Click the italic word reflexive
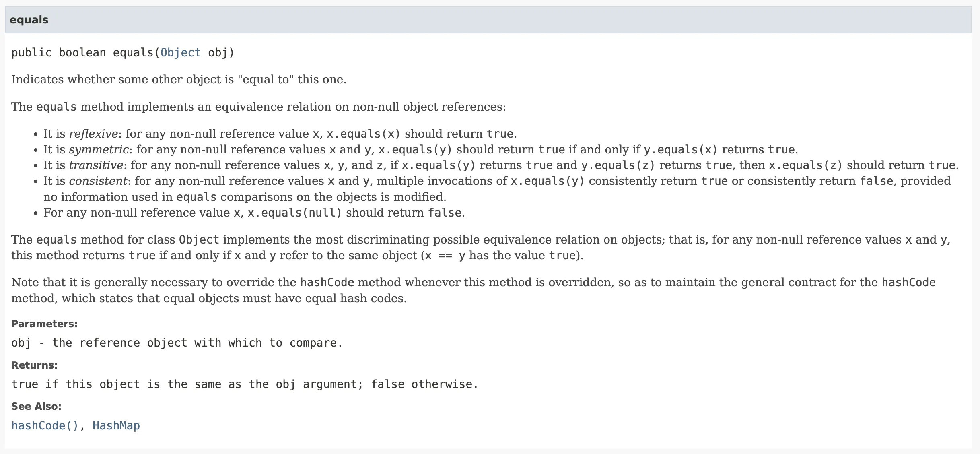Image resolution: width=980 pixels, height=454 pixels. [x=94, y=134]
